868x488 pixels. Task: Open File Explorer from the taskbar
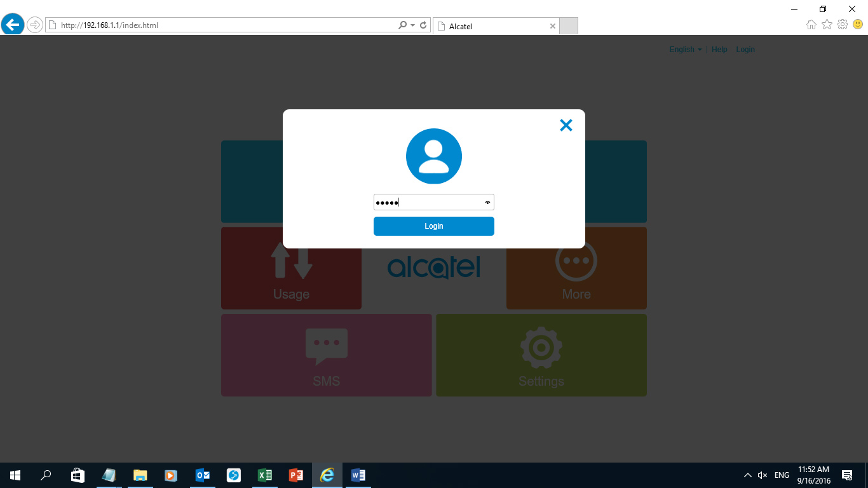pyautogui.click(x=140, y=475)
